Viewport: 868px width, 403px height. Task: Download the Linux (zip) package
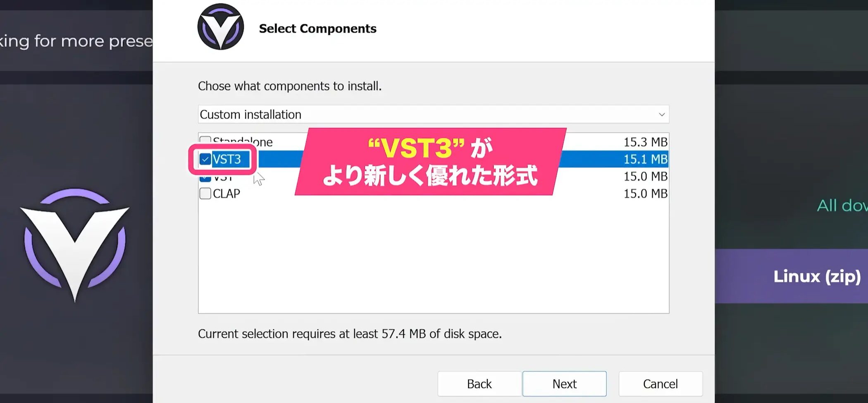click(x=816, y=276)
